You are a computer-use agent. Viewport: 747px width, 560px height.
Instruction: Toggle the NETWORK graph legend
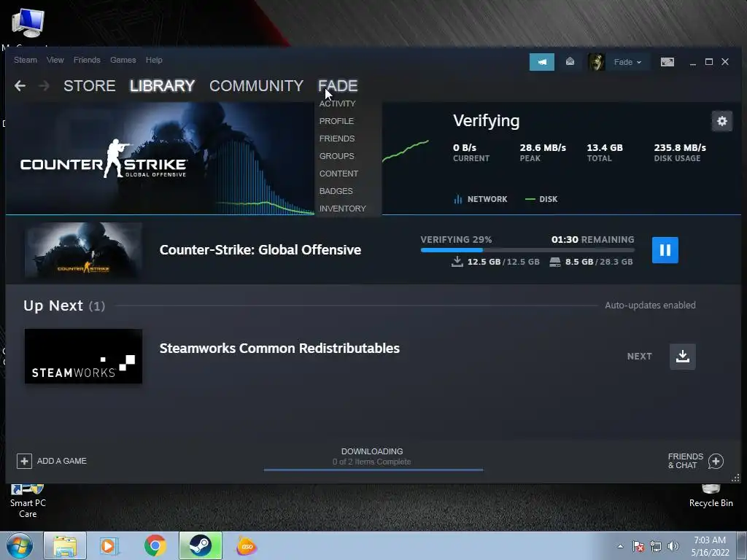[x=481, y=199]
